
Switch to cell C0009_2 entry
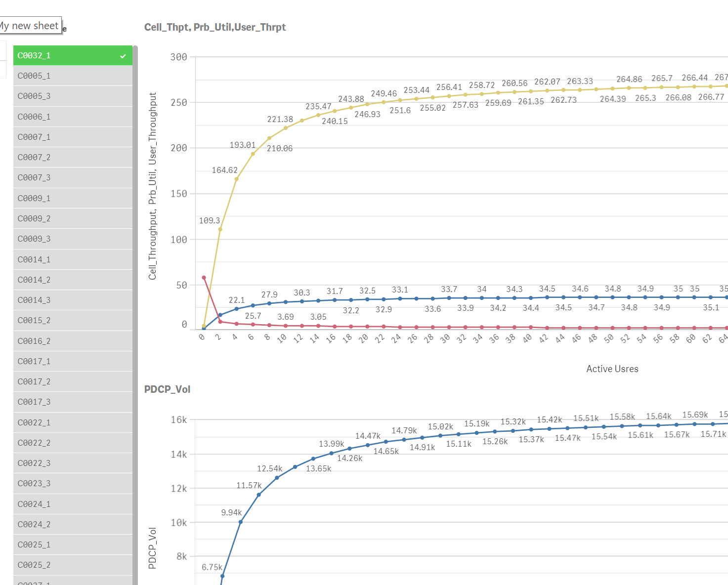59,218
